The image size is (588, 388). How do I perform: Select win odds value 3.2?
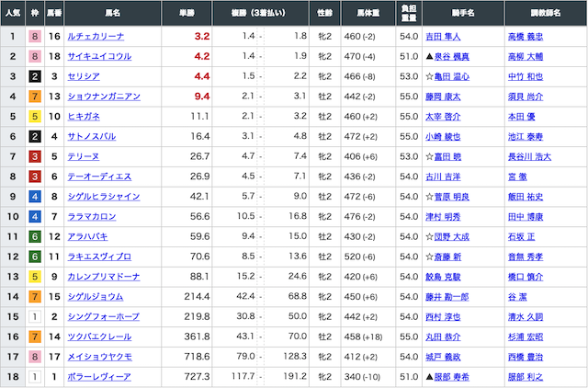coord(202,37)
